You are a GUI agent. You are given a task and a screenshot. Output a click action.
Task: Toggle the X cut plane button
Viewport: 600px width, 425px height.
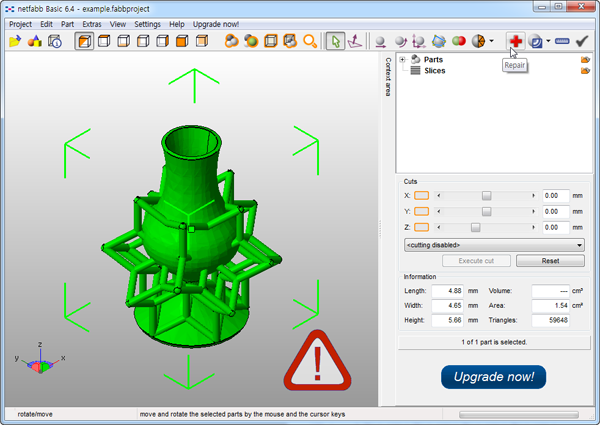[x=421, y=195]
